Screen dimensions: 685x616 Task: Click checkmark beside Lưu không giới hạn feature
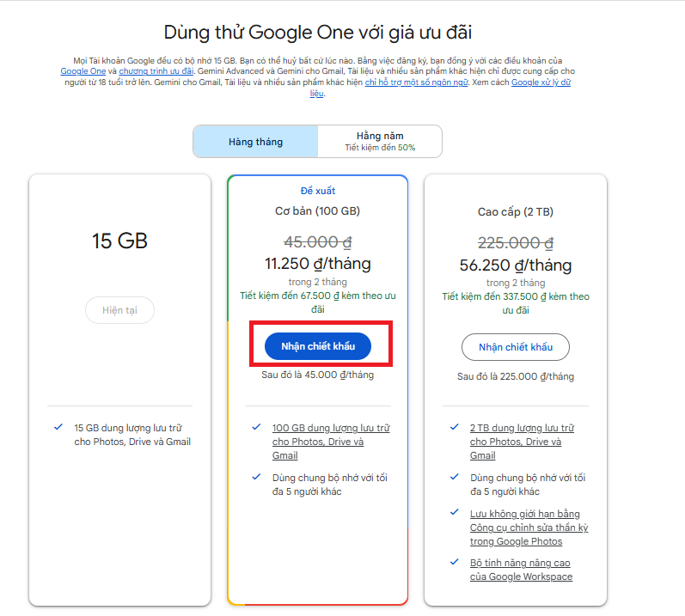(455, 512)
